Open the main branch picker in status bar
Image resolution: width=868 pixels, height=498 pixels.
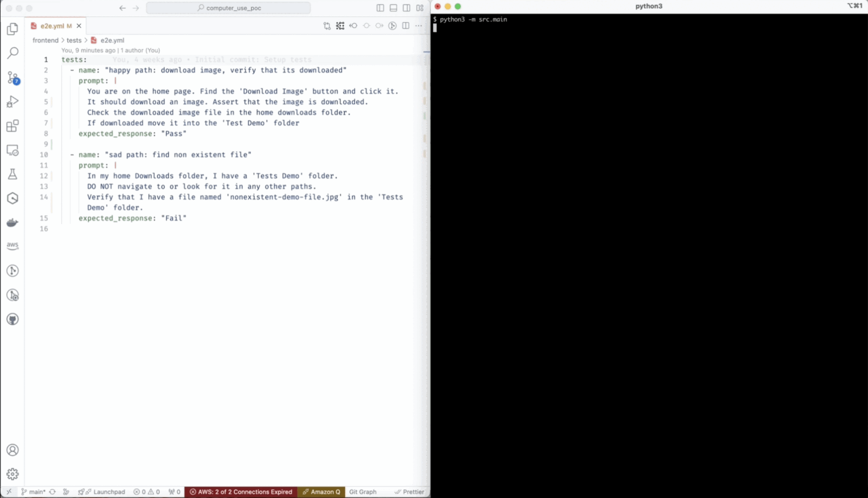point(33,492)
